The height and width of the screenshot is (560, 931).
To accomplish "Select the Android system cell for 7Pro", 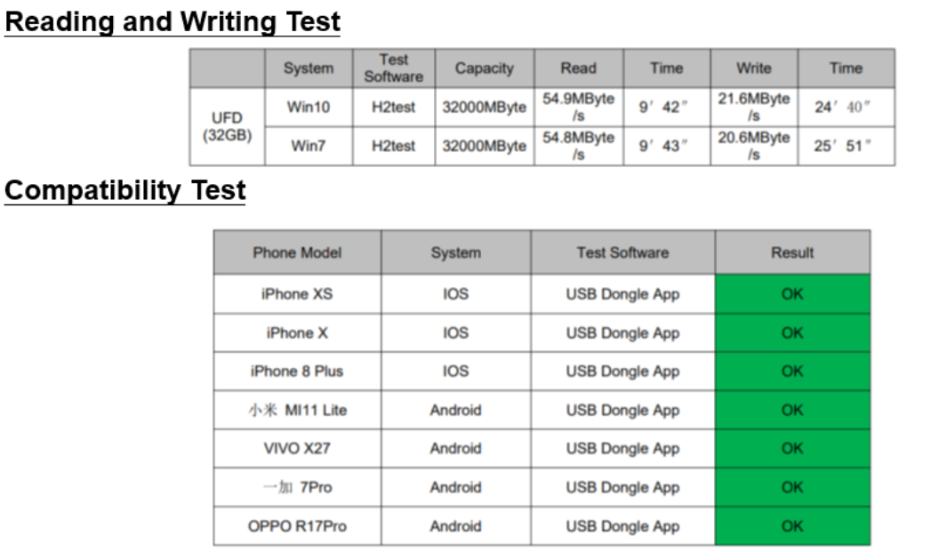I will [455, 487].
